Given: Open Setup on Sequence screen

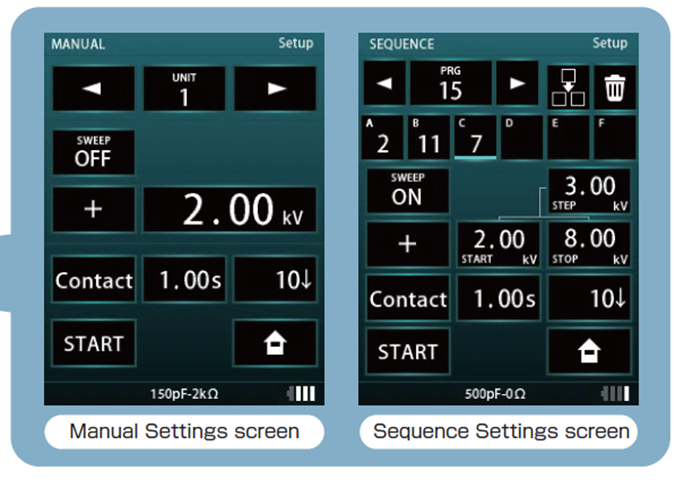Looking at the screenshot, I should (610, 43).
